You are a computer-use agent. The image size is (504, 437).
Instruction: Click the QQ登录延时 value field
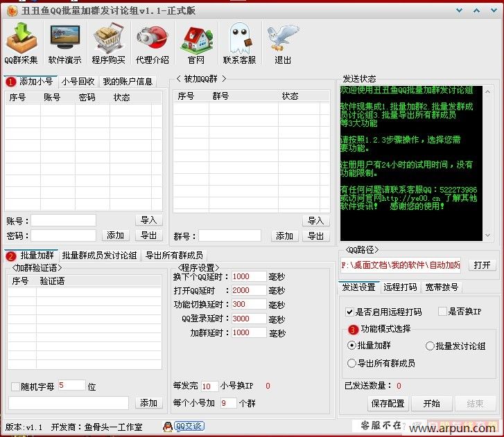point(249,319)
